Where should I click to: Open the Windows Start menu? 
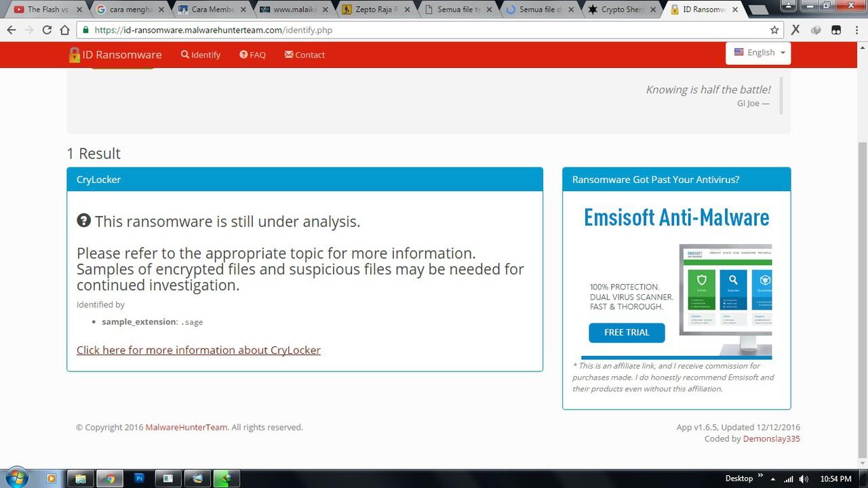pos(16,478)
